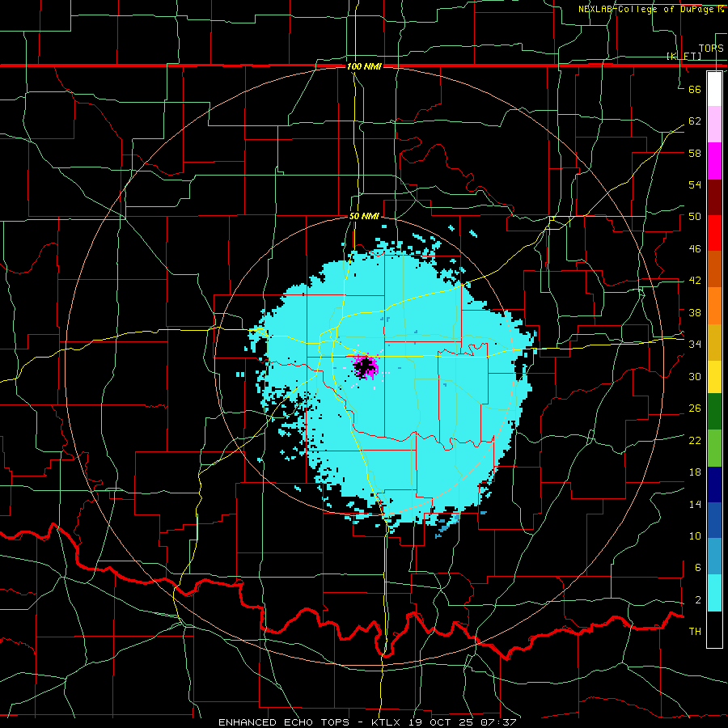The image size is (728, 728).
Task: Click the legend value "38"
Action: (695, 312)
